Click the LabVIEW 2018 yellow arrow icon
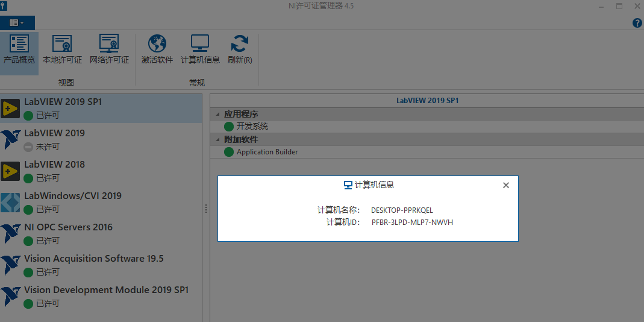Screen dimensions: 644x322 pos(10,171)
